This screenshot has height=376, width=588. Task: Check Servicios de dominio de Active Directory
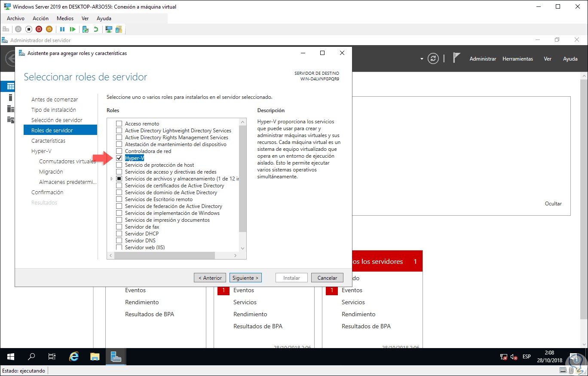pyautogui.click(x=119, y=193)
